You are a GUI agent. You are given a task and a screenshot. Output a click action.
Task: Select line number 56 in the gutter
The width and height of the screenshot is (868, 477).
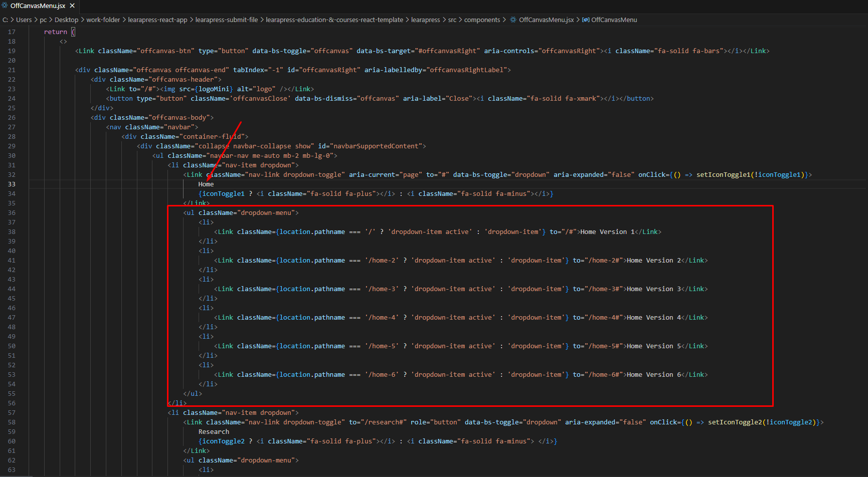click(12, 403)
